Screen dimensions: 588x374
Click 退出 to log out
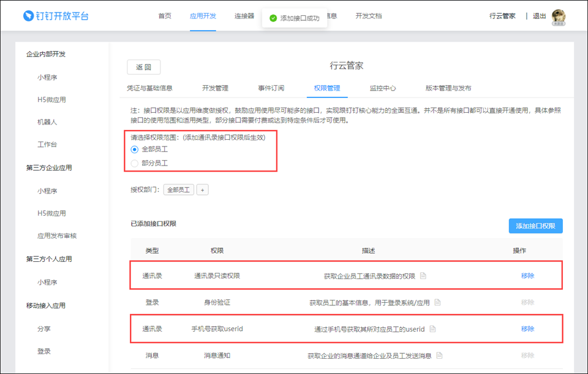tap(540, 16)
